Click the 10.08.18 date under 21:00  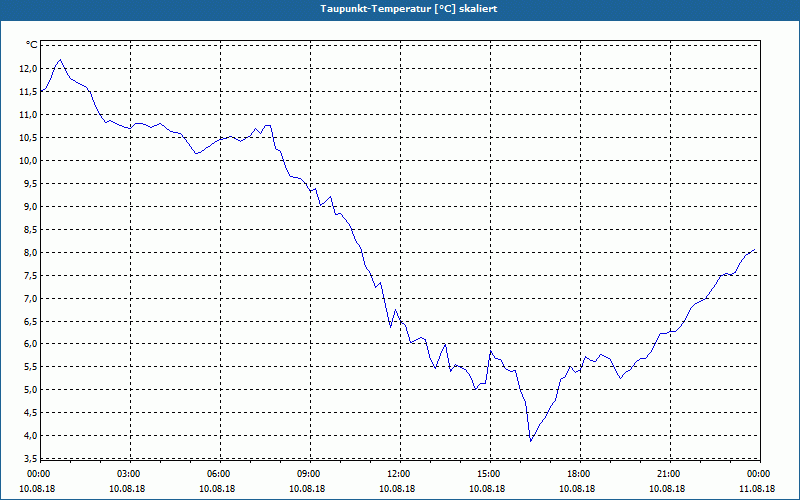(667, 489)
